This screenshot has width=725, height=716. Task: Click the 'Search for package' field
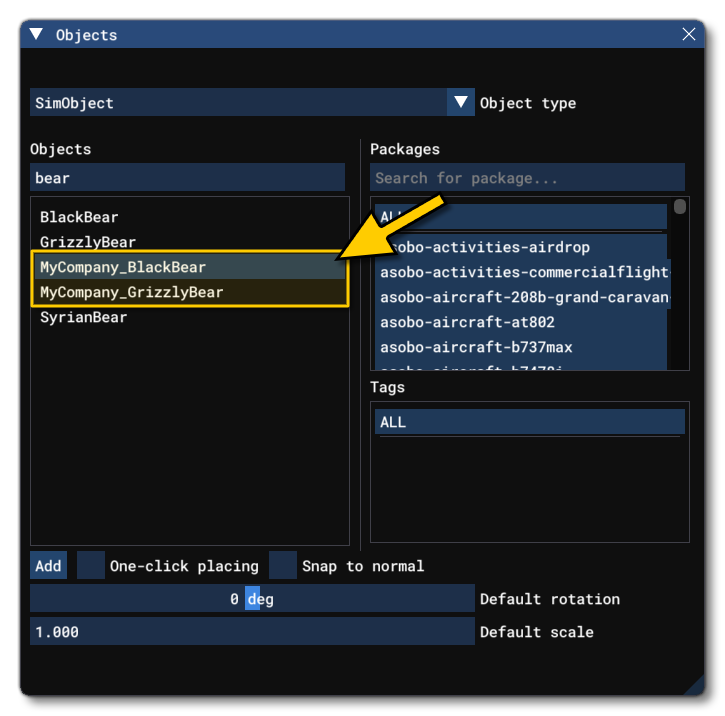point(527,178)
